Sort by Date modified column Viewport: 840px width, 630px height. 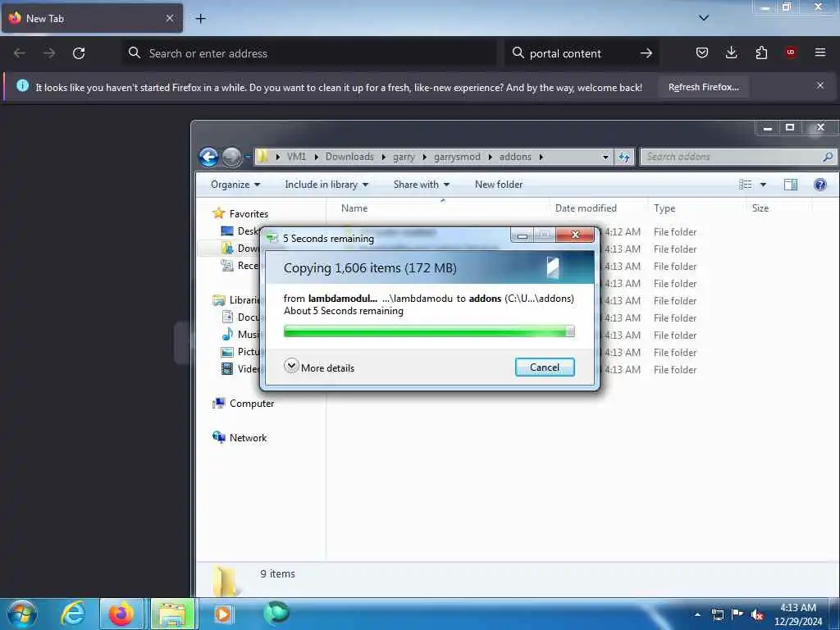(x=598, y=208)
